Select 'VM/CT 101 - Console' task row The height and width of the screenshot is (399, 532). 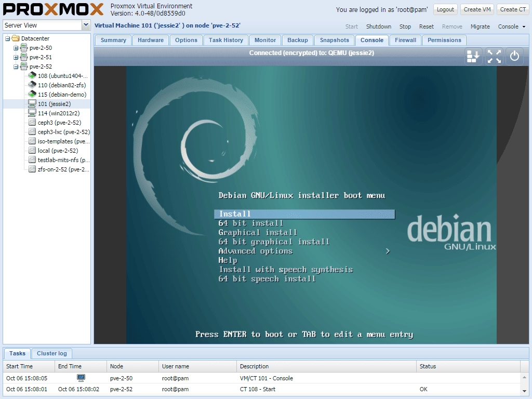tap(262, 378)
